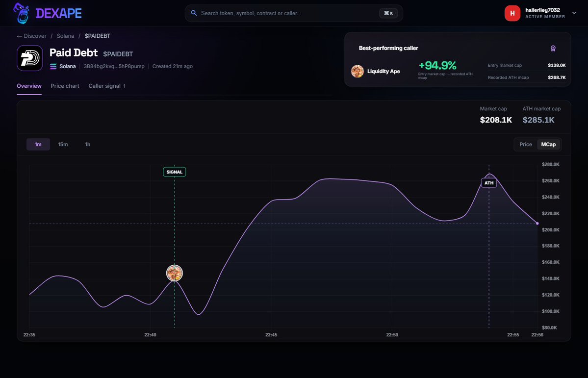Image resolution: width=588 pixels, height=378 pixels.
Task: Select the 1h timeframe
Action: pos(87,144)
